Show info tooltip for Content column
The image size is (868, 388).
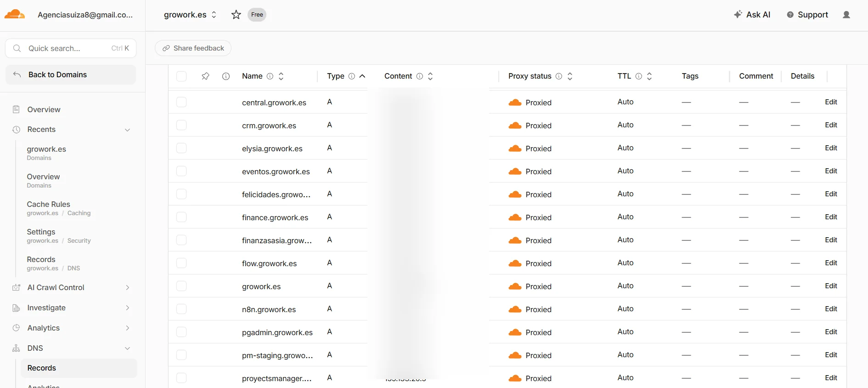[420, 76]
